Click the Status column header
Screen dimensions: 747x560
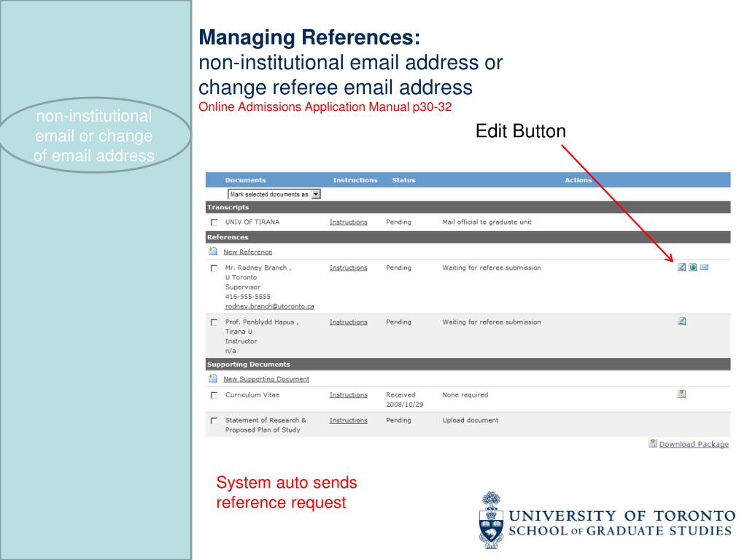403,180
